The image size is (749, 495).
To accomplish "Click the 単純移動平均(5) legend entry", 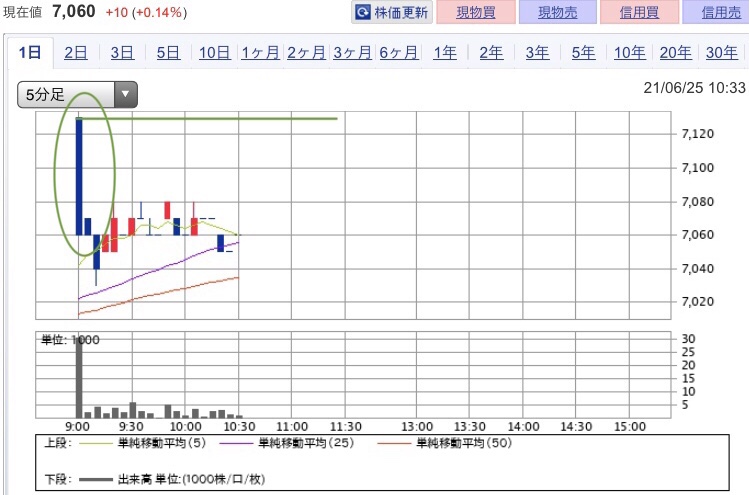I will coord(142,443).
